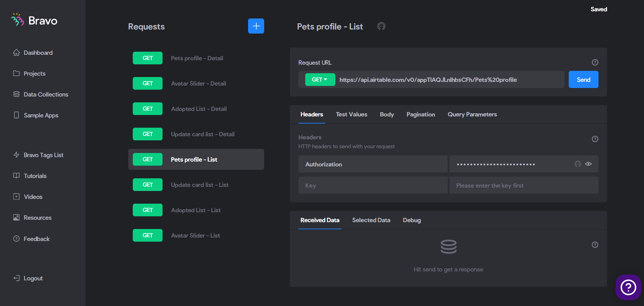Click the Data Collections stack icon
644x306 pixels.
tap(16, 94)
